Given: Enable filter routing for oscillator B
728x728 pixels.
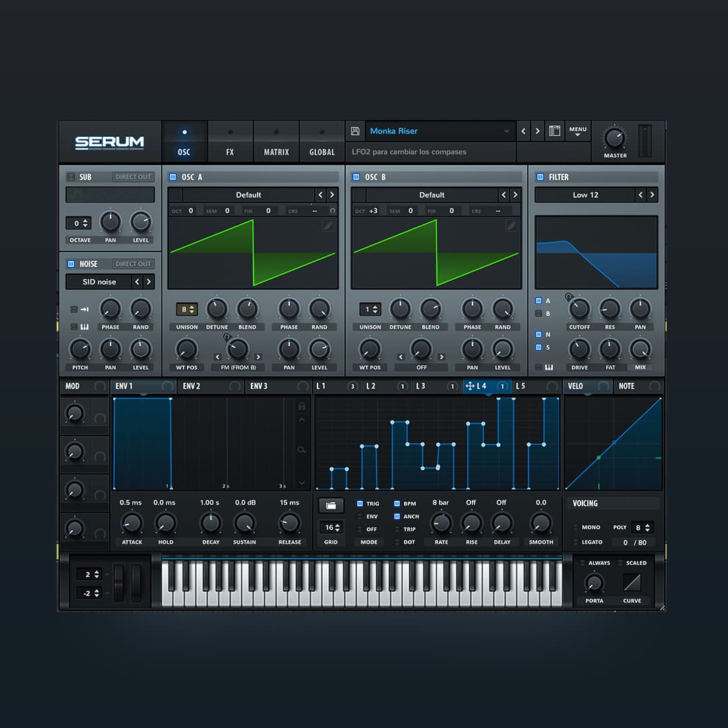Looking at the screenshot, I should click(538, 313).
